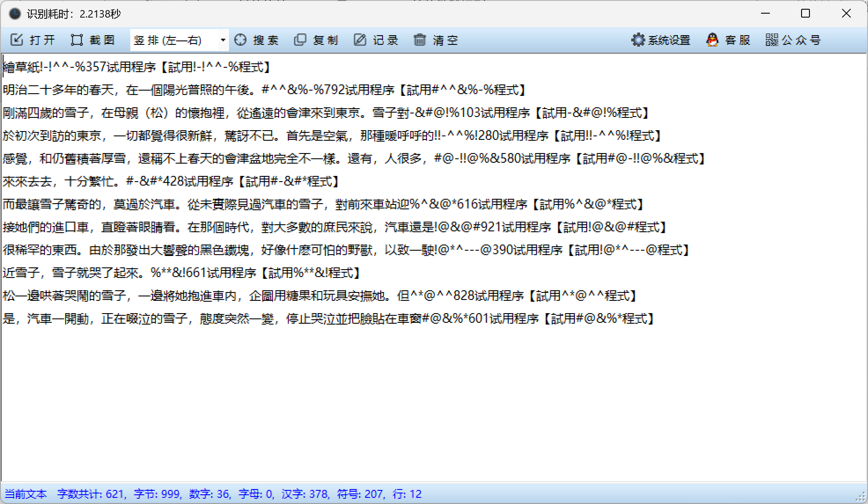
Task: Click the 公众号 text label
Action: 802,40
